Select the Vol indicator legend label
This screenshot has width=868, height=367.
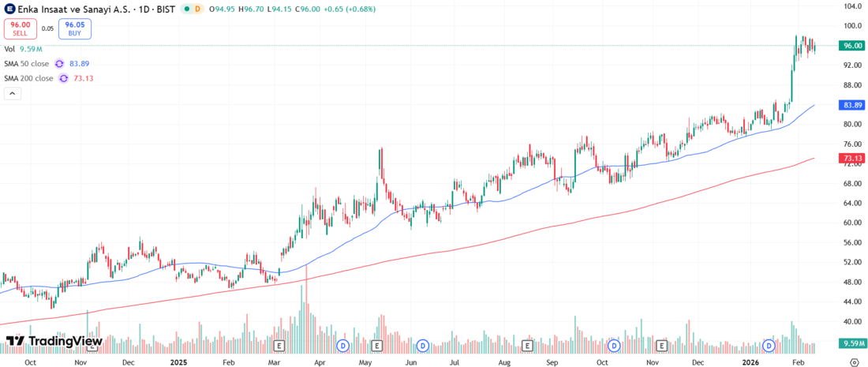click(10, 49)
